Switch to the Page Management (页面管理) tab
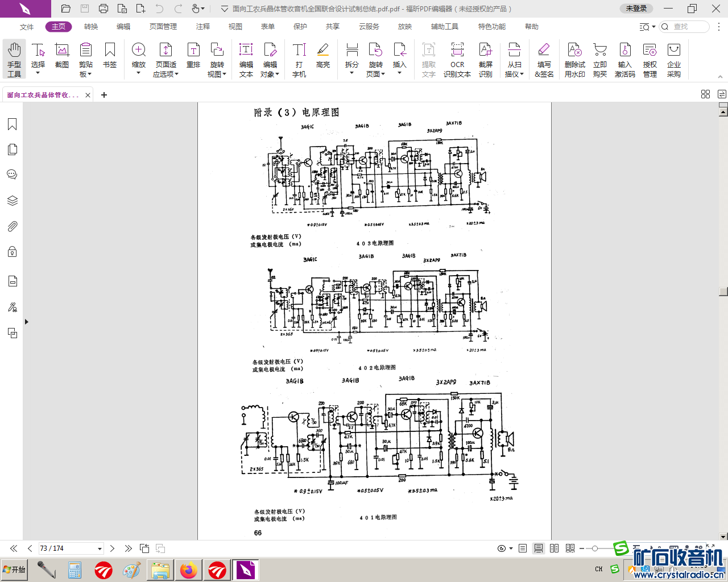The width and height of the screenshot is (728, 582). coord(163,27)
